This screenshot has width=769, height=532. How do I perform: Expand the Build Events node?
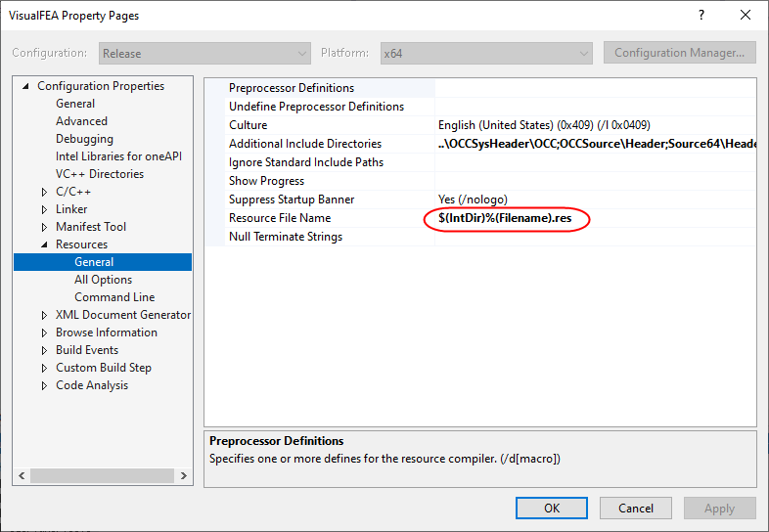click(x=44, y=350)
